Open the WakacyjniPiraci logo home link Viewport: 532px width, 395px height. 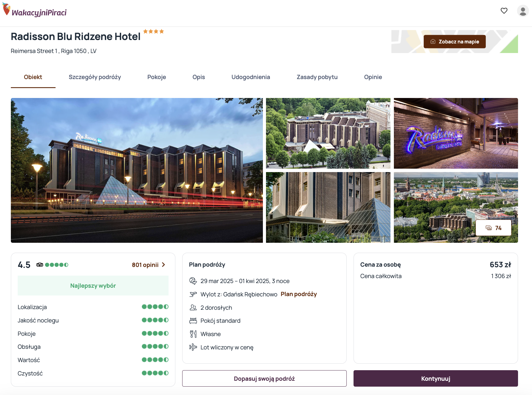click(34, 10)
